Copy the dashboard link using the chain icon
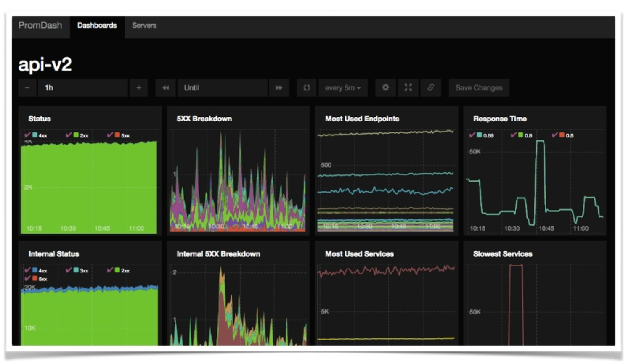The width and height of the screenshot is (631, 364). point(431,87)
